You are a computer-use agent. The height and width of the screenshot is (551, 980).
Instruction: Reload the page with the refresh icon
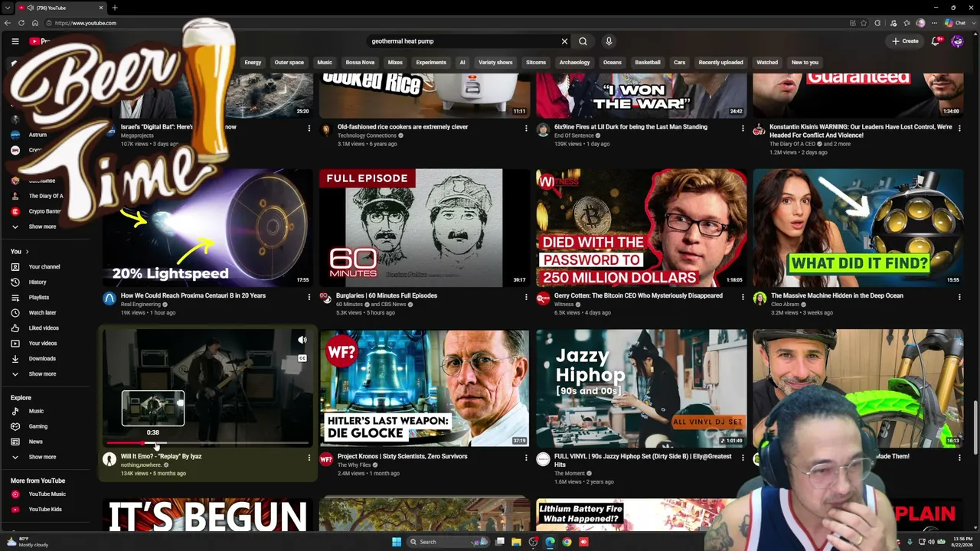21,23
